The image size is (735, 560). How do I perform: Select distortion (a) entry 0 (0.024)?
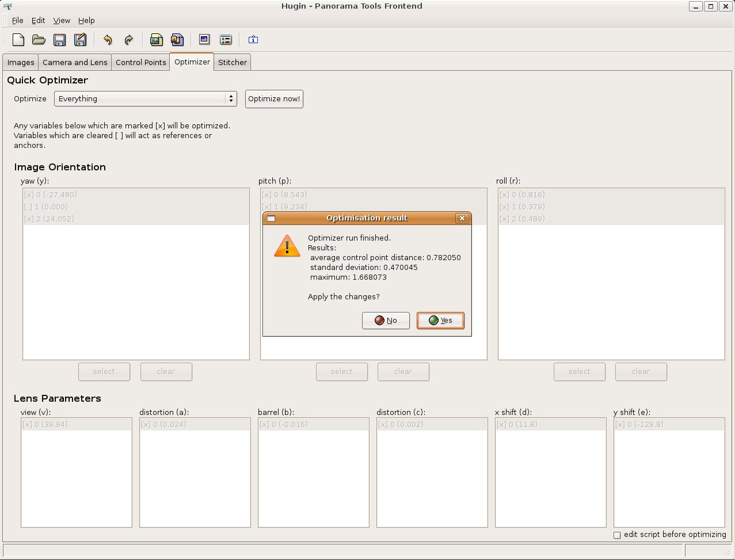(x=195, y=425)
